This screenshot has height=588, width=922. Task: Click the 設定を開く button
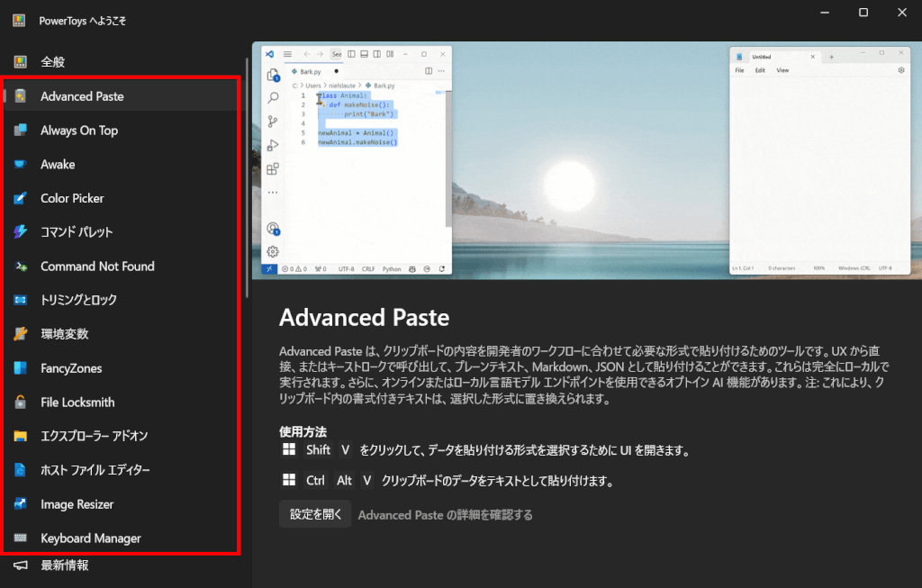click(x=314, y=514)
